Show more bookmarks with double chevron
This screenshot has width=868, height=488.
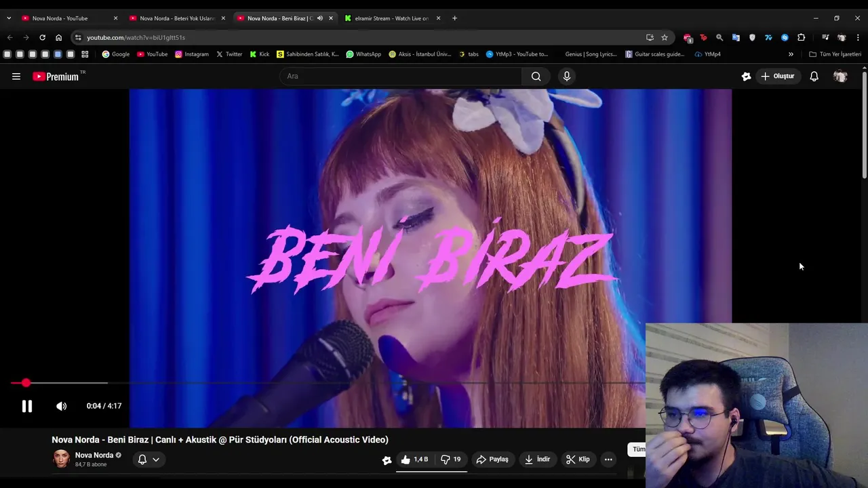click(x=791, y=54)
